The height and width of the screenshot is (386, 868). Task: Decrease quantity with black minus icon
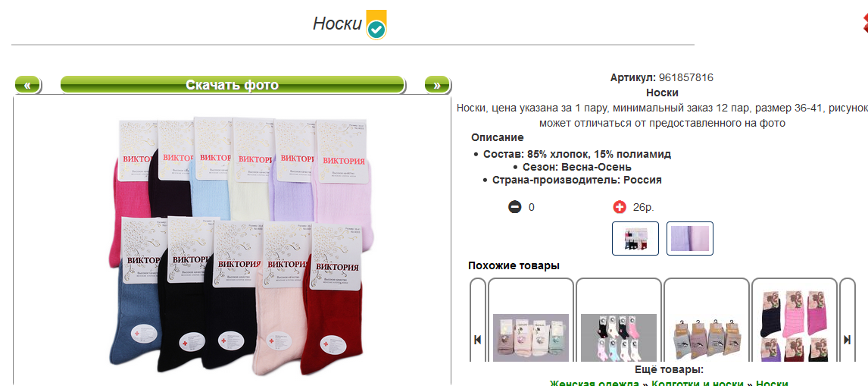click(x=515, y=208)
